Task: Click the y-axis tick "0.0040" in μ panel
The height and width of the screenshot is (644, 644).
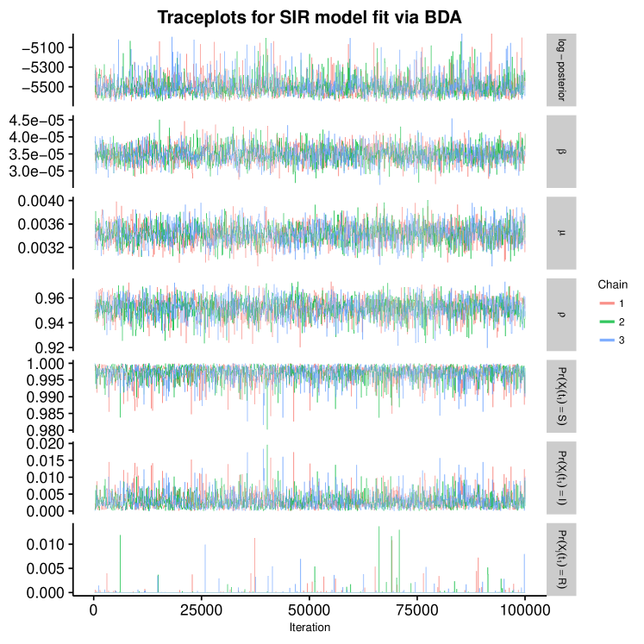Action: tap(41, 201)
